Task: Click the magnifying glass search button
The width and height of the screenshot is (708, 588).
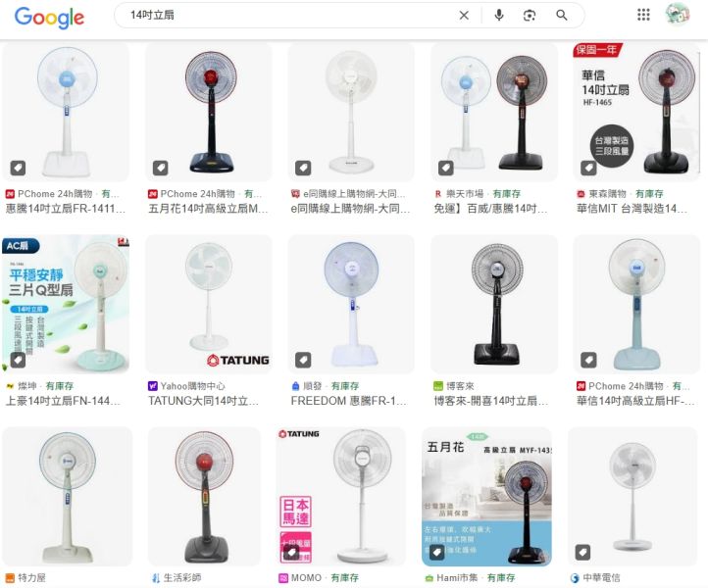Action: pyautogui.click(x=562, y=16)
